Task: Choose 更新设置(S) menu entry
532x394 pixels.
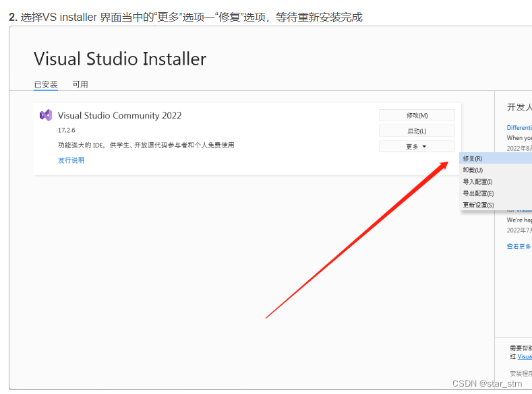Action: click(x=496, y=205)
